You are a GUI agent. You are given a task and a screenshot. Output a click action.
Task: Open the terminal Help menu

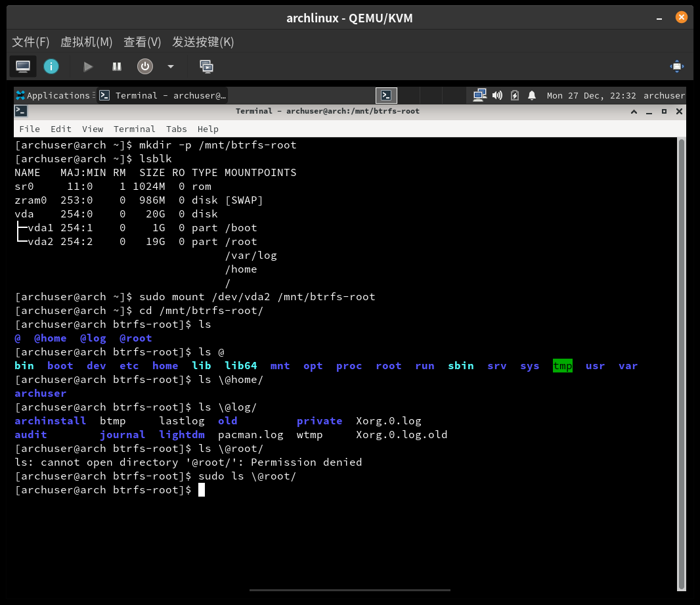coord(208,129)
